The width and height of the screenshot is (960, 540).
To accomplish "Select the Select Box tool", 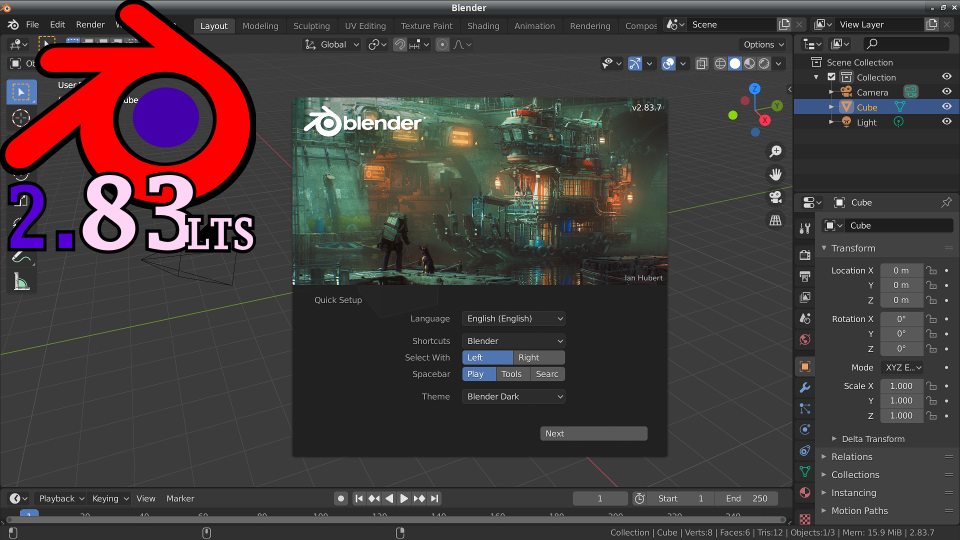I will click(x=21, y=92).
